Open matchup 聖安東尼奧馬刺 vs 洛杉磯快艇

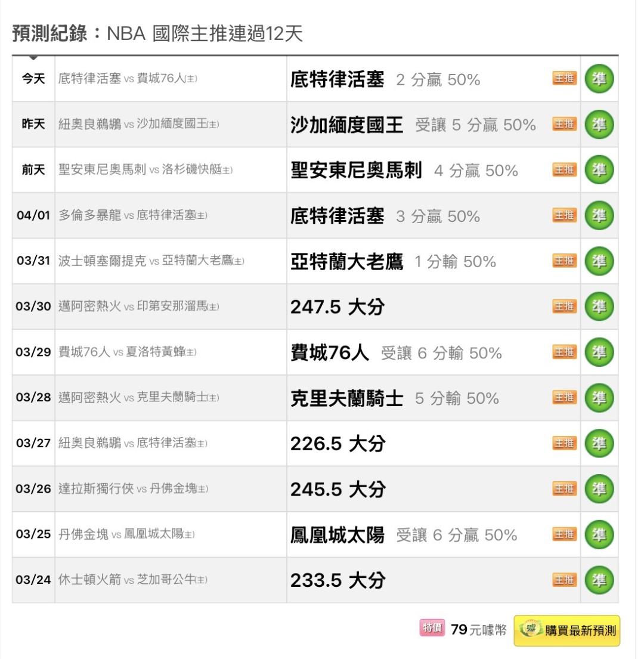coord(145,170)
